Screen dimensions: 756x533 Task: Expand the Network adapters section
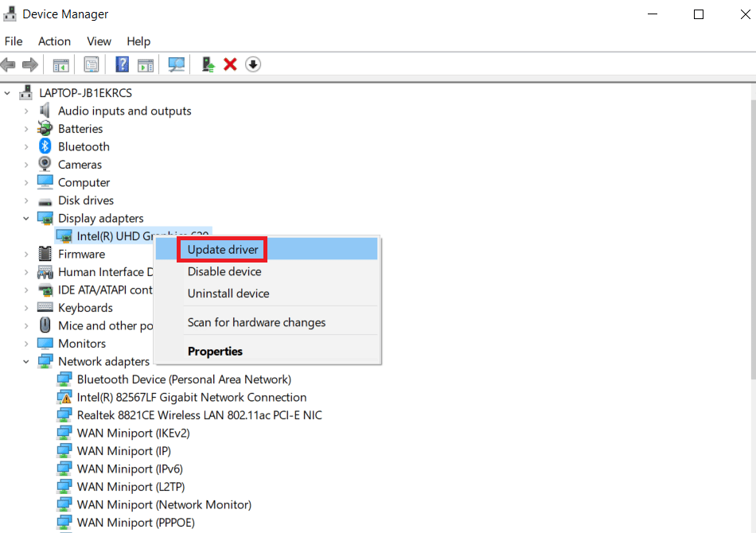pos(25,360)
